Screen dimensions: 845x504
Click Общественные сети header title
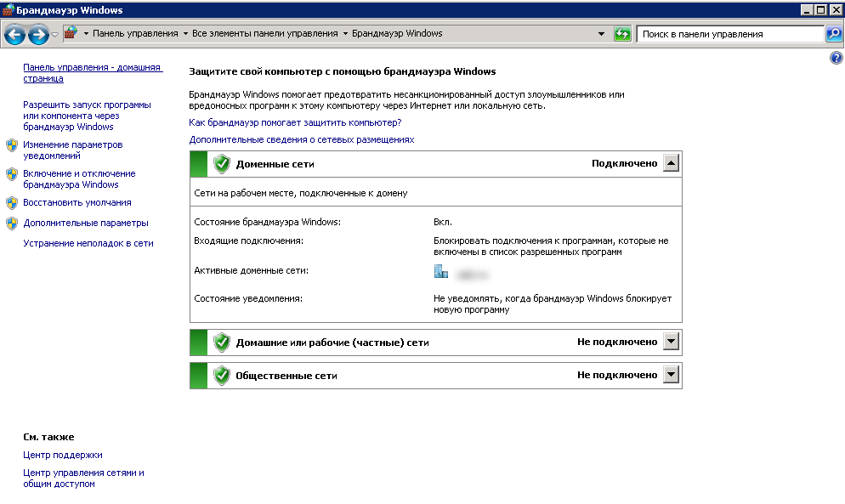pyautogui.click(x=286, y=376)
